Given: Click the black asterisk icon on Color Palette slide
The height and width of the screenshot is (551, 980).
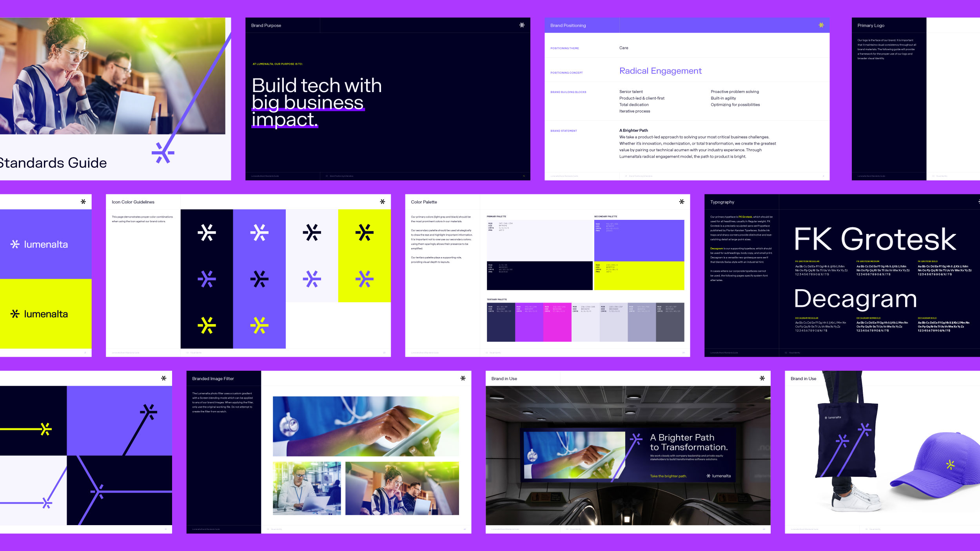Looking at the screenshot, I should 682,201.
